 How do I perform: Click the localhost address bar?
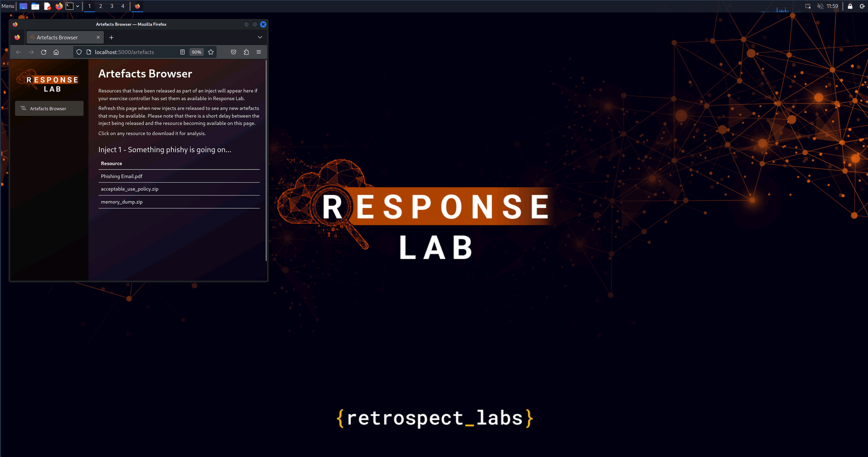[130, 52]
